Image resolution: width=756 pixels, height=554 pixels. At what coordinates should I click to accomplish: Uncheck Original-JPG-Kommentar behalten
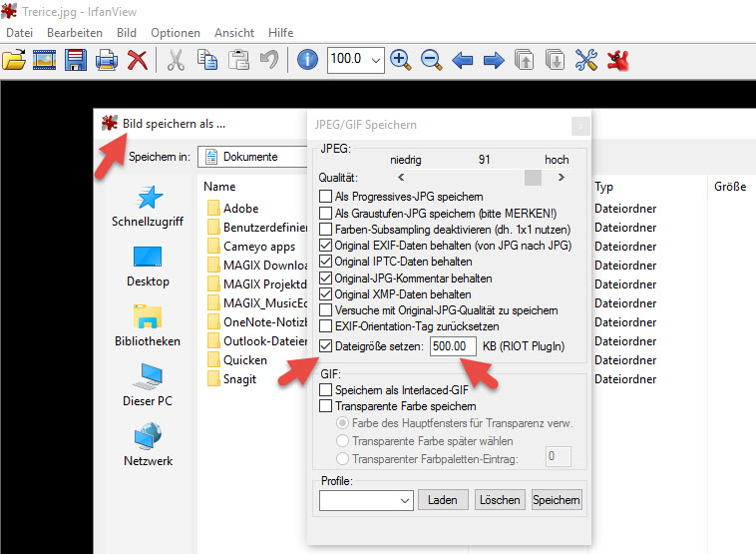(326, 278)
